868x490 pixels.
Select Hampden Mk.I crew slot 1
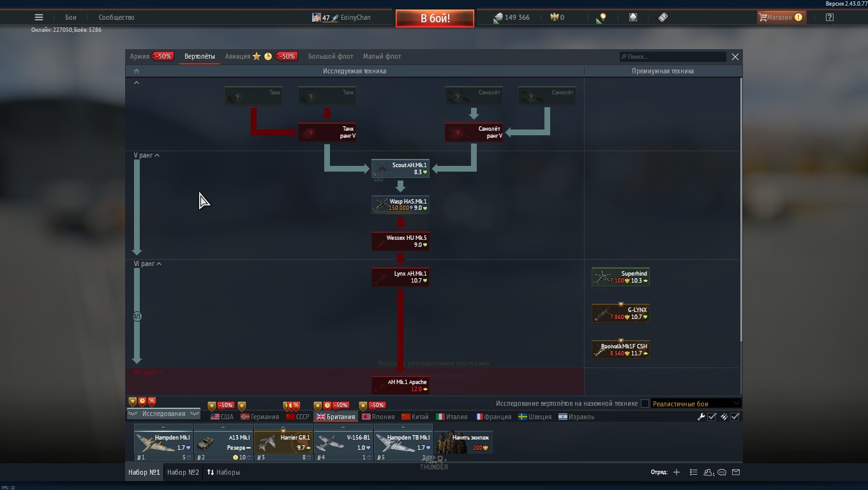click(x=163, y=442)
